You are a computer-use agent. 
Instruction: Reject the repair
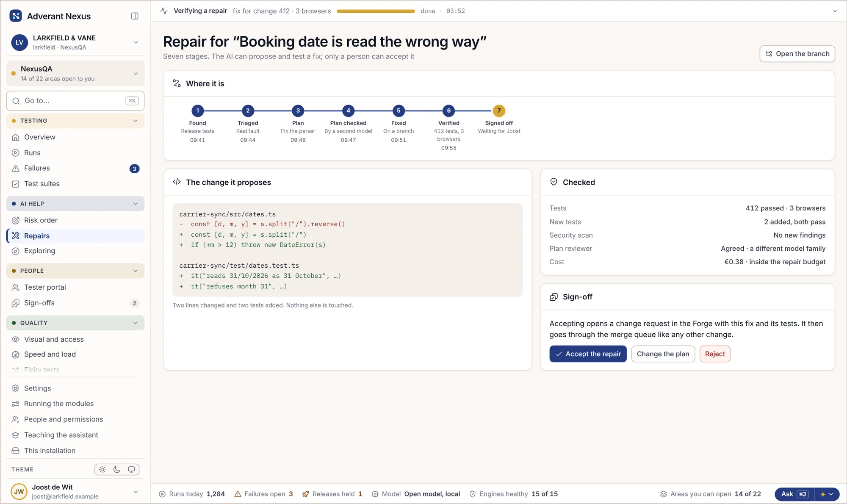(x=715, y=354)
